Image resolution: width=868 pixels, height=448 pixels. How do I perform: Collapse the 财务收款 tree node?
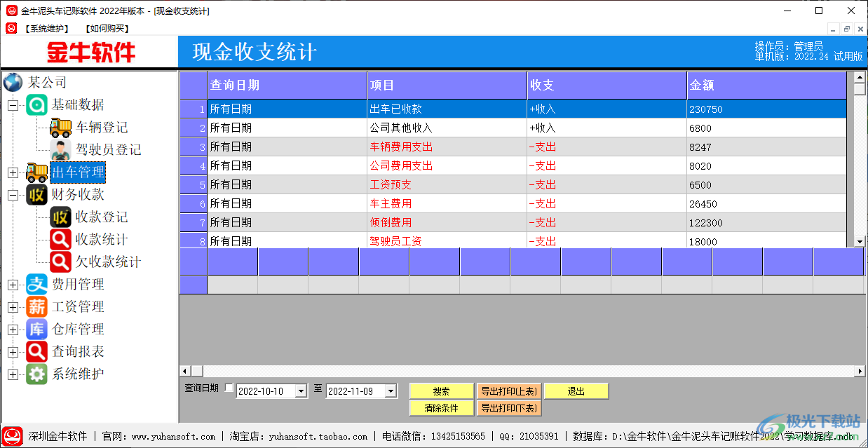pyautogui.click(x=13, y=195)
